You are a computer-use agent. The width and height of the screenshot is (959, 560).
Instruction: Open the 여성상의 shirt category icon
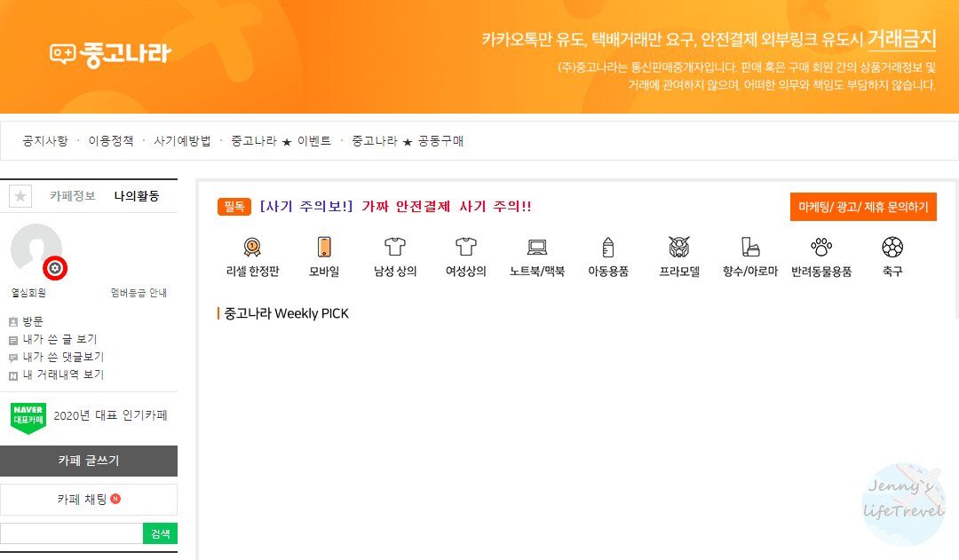point(465,249)
